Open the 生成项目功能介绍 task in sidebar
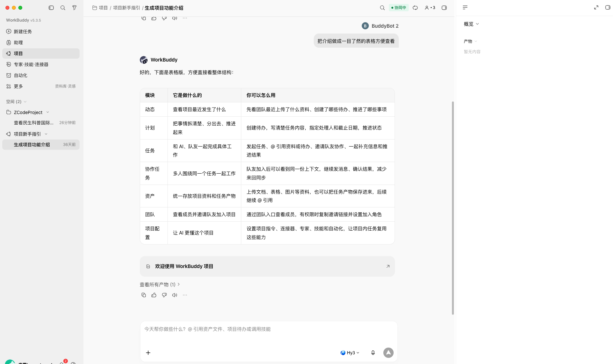Viewport: 613px width, 364px height. (x=41, y=145)
